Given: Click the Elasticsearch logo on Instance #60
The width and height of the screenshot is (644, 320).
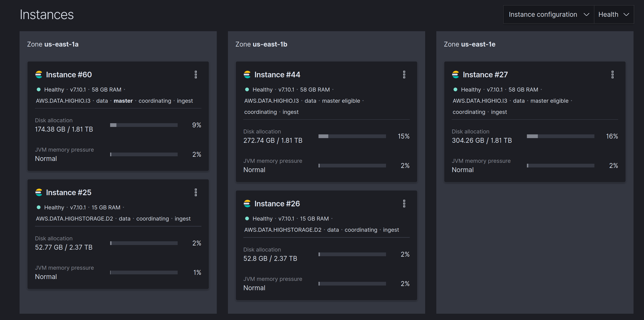Looking at the screenshot, I should [39, 75].
